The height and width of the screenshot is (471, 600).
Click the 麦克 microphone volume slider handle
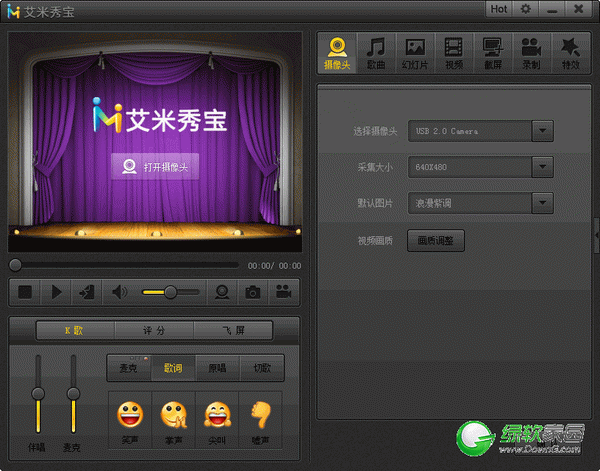pos(73,393)
